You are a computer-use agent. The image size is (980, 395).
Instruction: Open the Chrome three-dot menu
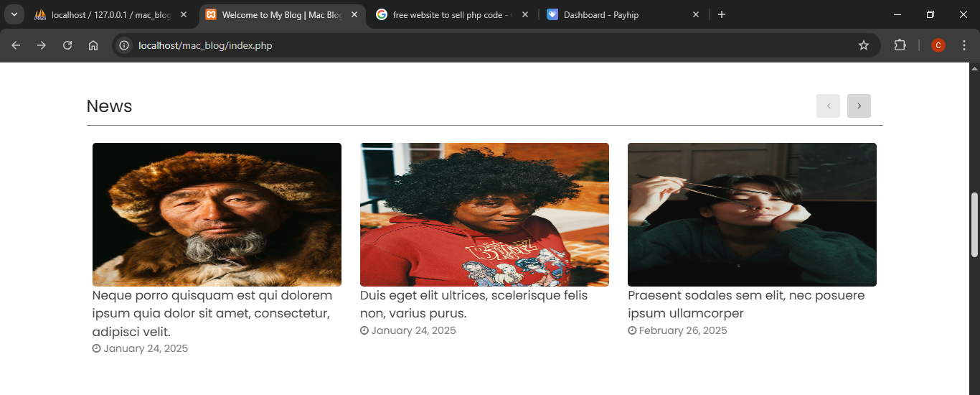click(964, 45)
